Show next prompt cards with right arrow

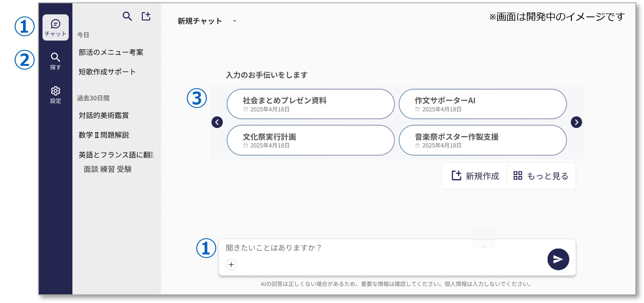click(x=576, y=122)
